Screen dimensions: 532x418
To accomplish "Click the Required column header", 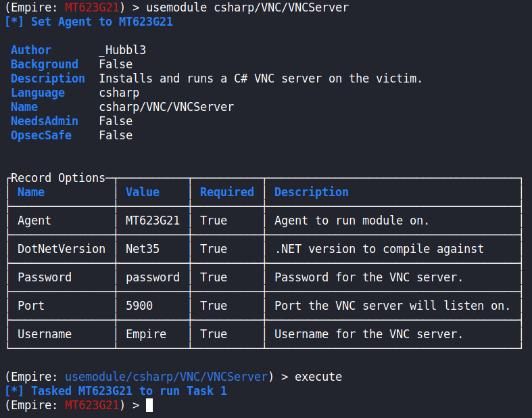I will (227, 192).
